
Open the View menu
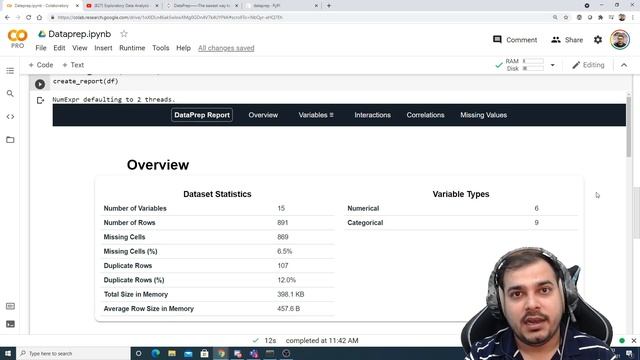click(80, 48)
